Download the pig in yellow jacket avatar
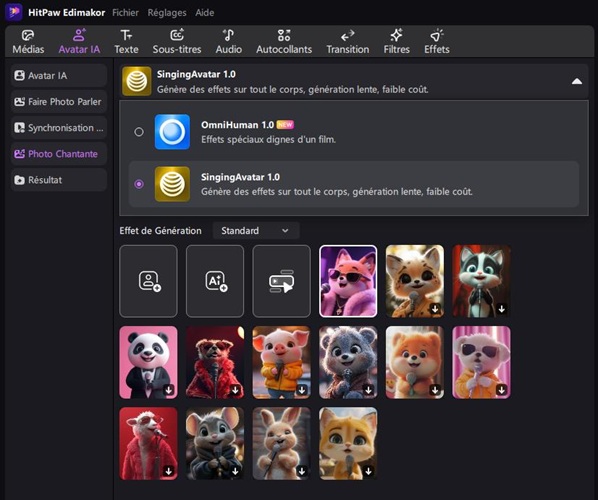This screenshot has height=500, width=598. (x=302, y=390)
